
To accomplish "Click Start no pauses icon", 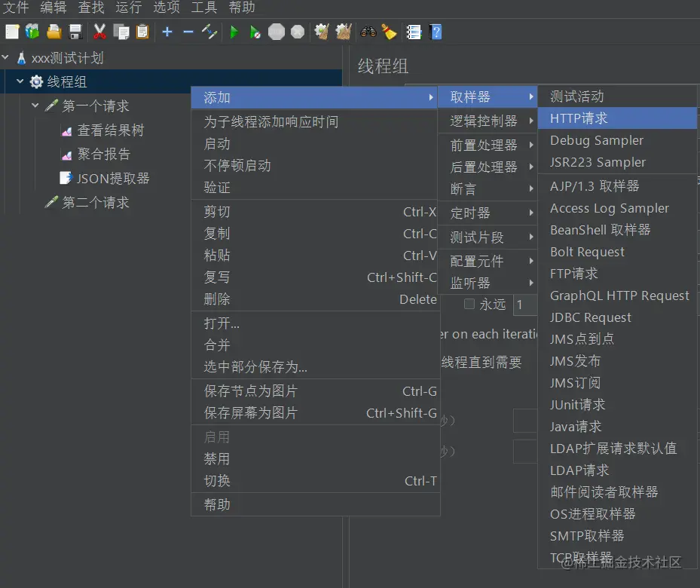I will point(255,32).
